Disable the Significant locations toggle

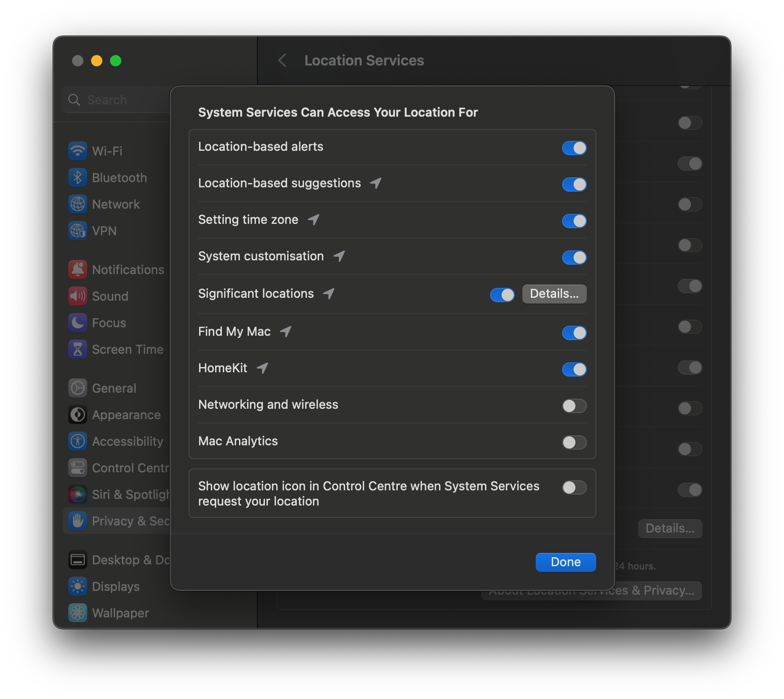point(502,295)
